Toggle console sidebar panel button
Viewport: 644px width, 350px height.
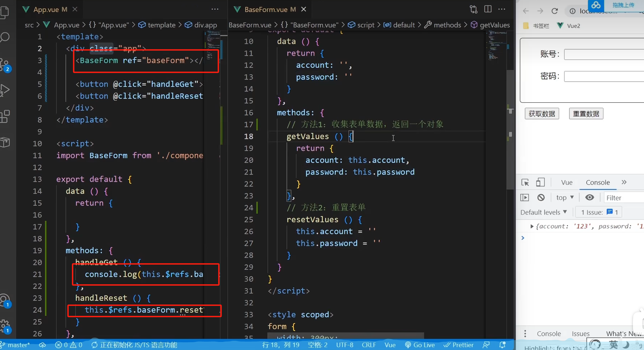pyautogui.click(x=524, y=198)
